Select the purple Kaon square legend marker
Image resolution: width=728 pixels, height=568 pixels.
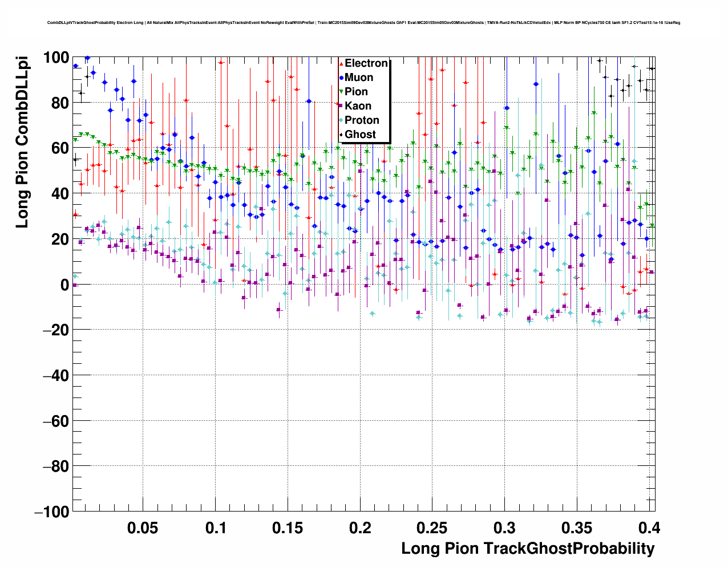[x=341, y=106]
